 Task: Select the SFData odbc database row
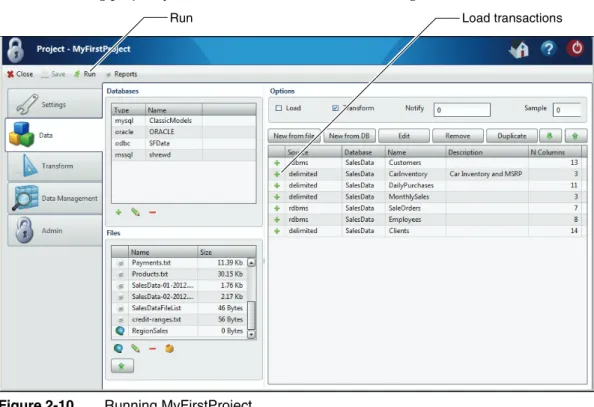pos(184,143)
